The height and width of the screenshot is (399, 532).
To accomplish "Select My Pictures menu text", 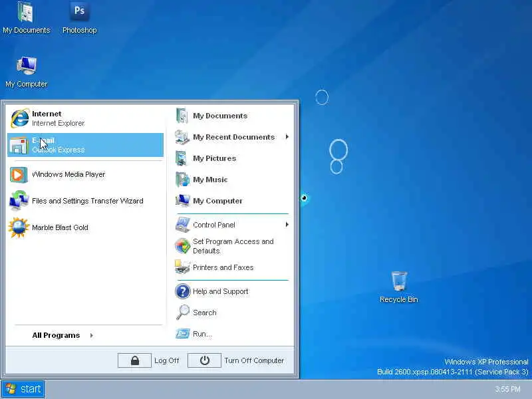I will (x=214, y=158).
